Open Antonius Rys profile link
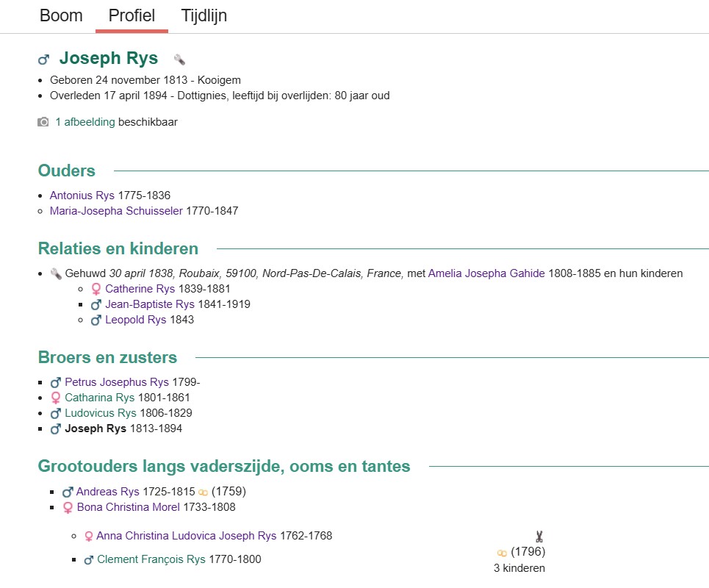The width and height of the screenshot is (709, 588). (x=82, y=196)
